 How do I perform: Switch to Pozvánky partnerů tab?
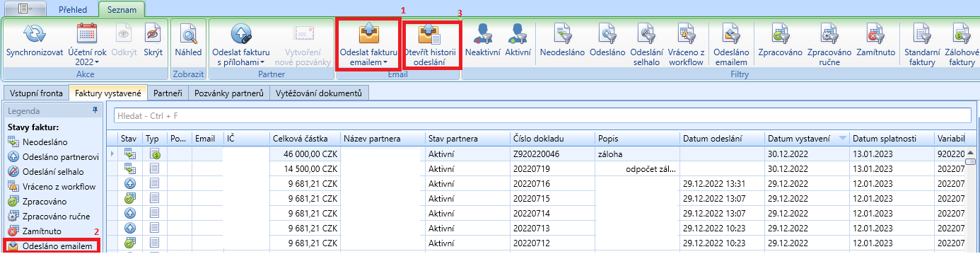coord(229,93)
